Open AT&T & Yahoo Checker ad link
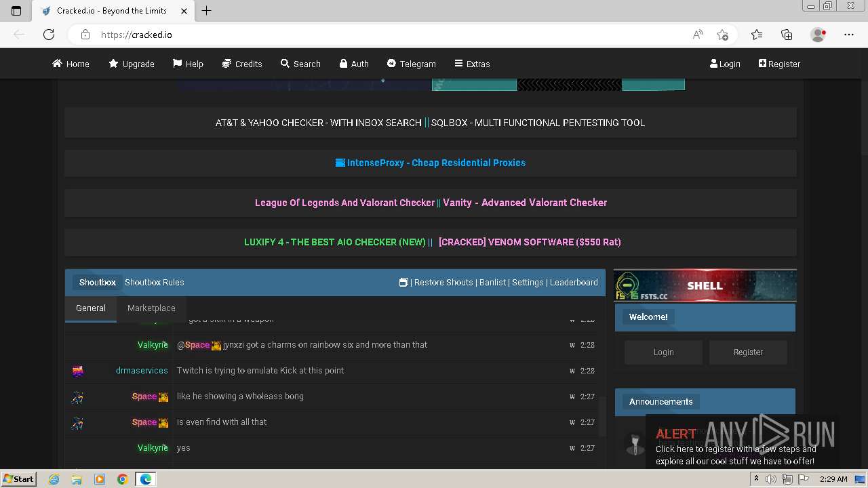 319,123
